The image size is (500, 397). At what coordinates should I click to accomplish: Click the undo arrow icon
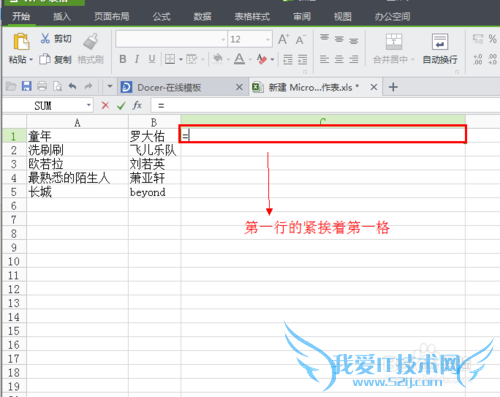[x=72, y=87]
